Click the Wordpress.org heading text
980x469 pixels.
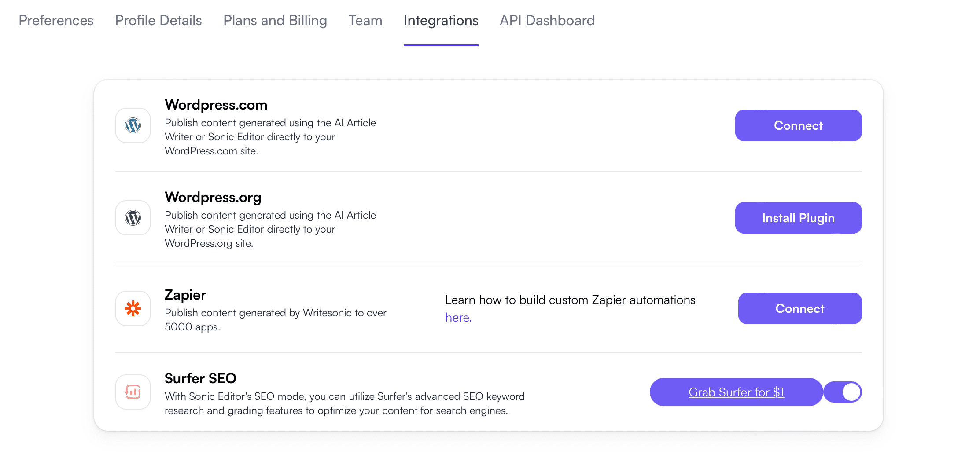(213, 197)
